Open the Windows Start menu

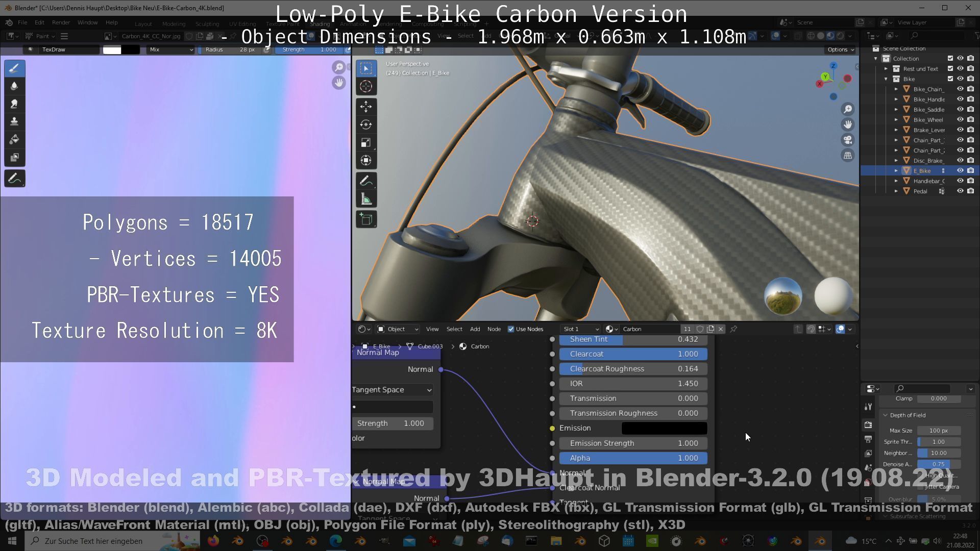(12, 541)
